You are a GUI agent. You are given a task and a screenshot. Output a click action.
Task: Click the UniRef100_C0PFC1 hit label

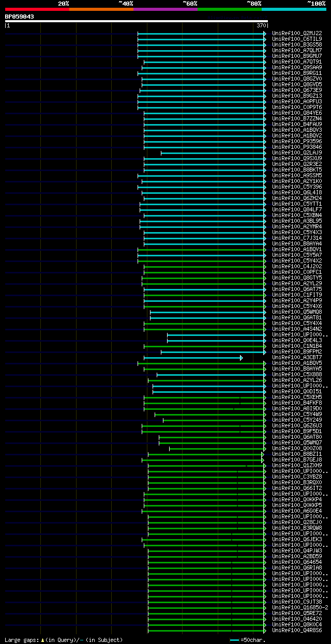tap(297, 272)
